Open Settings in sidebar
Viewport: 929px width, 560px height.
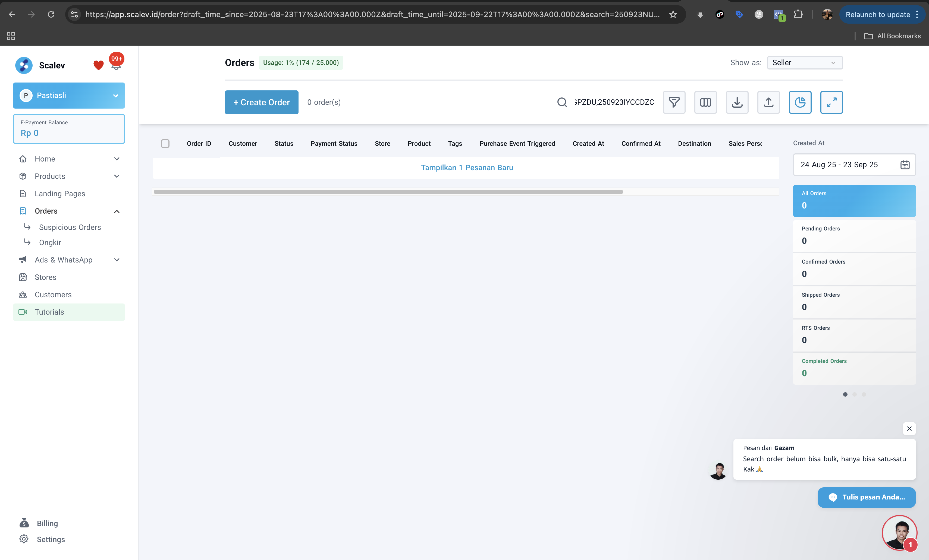pos(51,539)
